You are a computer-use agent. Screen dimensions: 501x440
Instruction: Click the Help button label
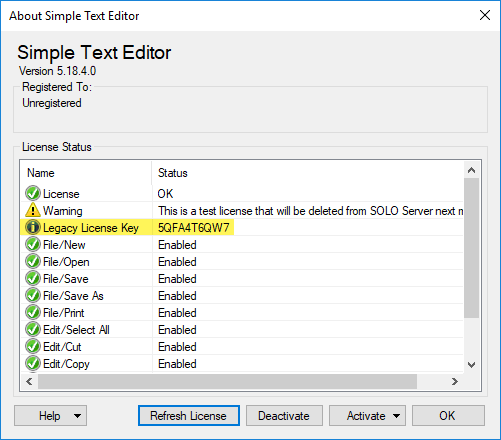(50, 416)
